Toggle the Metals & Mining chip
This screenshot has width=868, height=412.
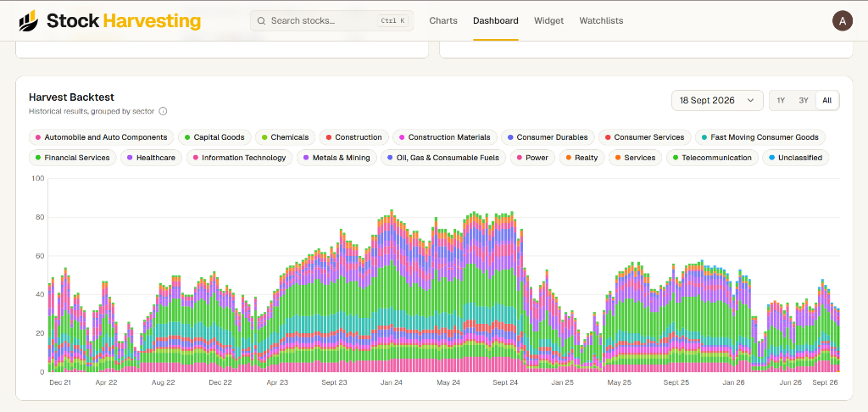point(337,158)
